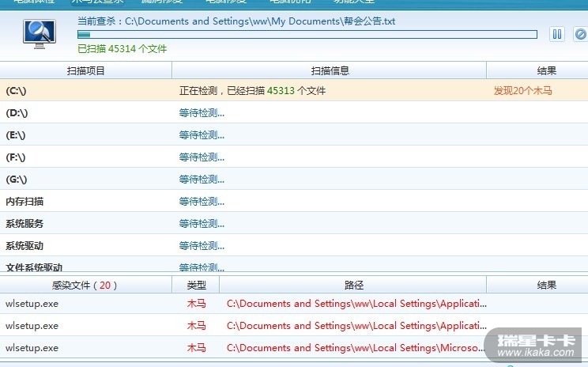The height and width of the screenshot is (367, 588).
Task: Click the monitor magnifier scan icon
Action: (38, 32)
